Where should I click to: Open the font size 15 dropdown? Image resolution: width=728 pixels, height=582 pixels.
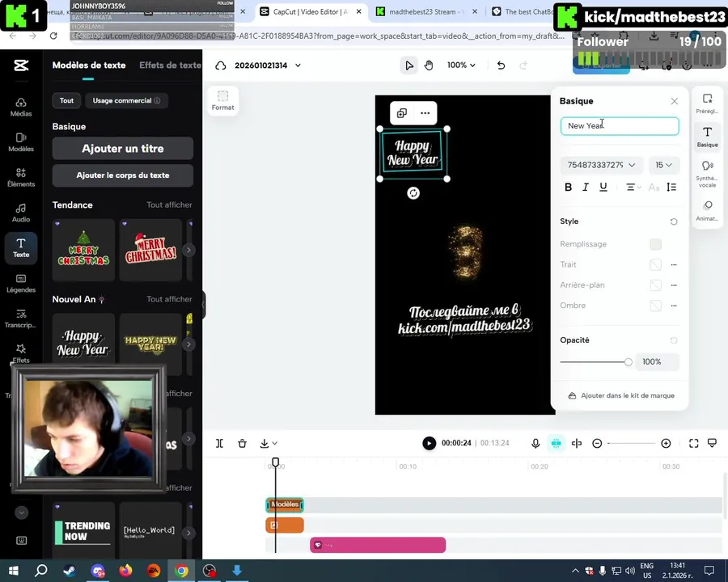pyautogui.click(x=663, y=165)
